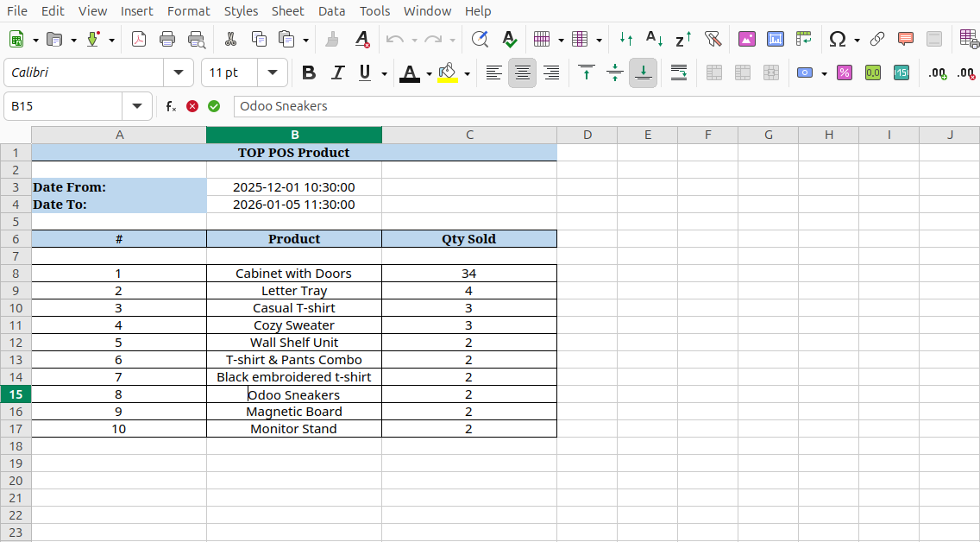Screen dimensions: 980x542
Task: Click the black font color swatch
Action: (x=410, y=73)
